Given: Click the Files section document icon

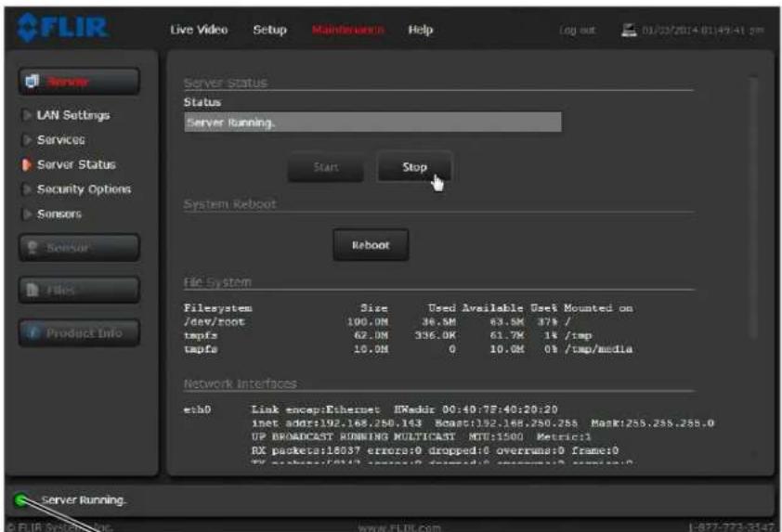Looking at the screenshot, I should tap(33, 290).
